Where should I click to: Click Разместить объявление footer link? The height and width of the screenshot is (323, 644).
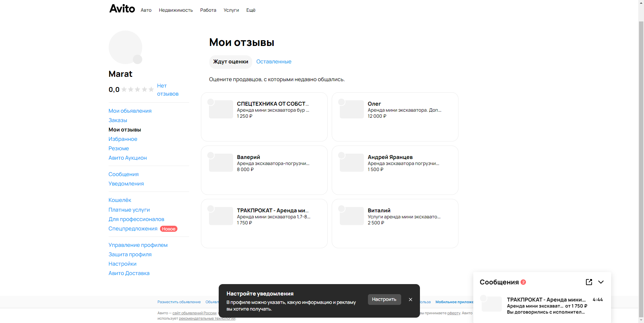tap(179, 302)
